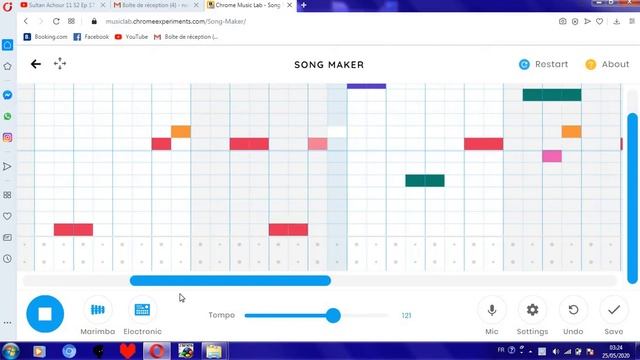Open browser downloads icon
This screenshot has width=640, height=360.
[616, 21]
